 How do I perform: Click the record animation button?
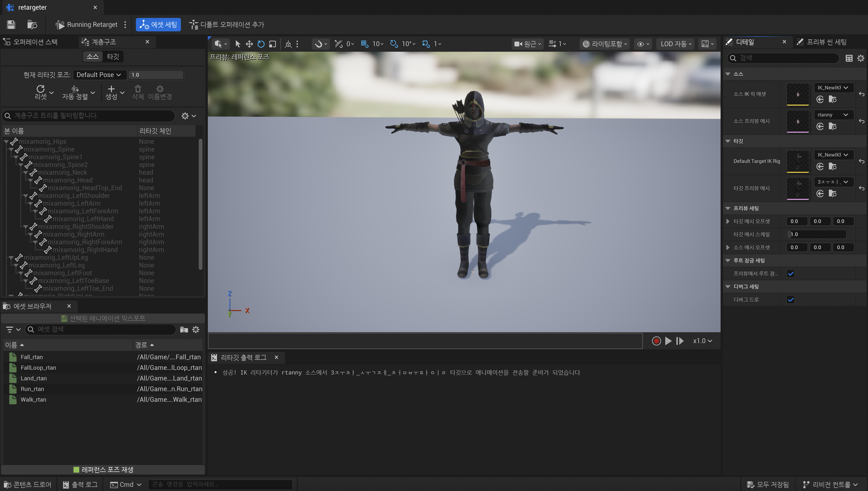click(656, 341)
